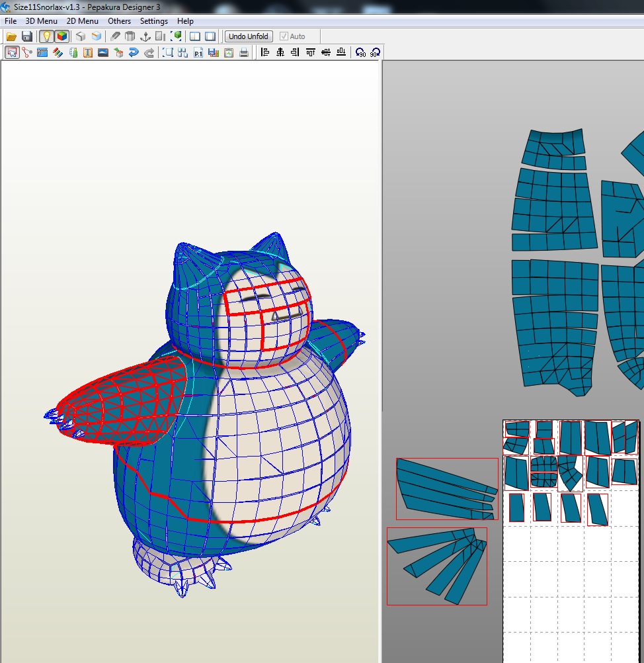The height and width of the screenshot is (663, 644).
Task: Click the Undo Unfold button
Action: click(x=249, y=36)
